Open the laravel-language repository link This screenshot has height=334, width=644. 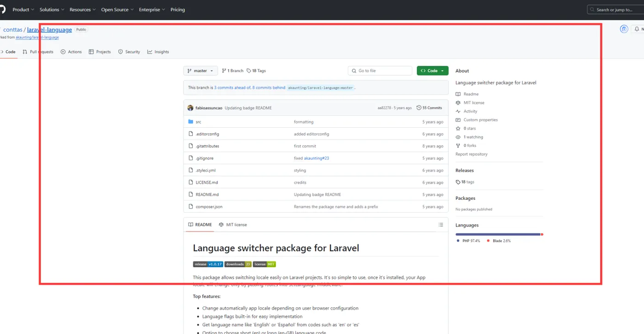coord(50,29)
